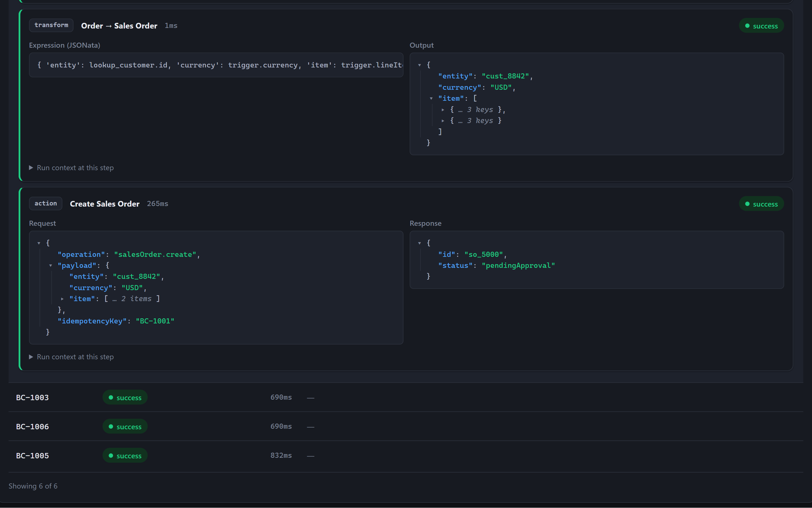Select the JSONata expression field
Viewport: 812px width, 508px height.
click(x=216, y=65)
